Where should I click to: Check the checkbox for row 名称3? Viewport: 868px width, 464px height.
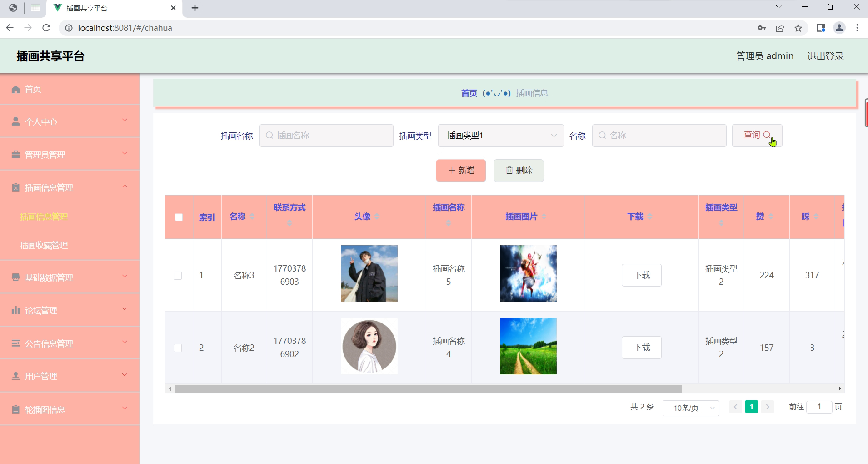point(178,275)
